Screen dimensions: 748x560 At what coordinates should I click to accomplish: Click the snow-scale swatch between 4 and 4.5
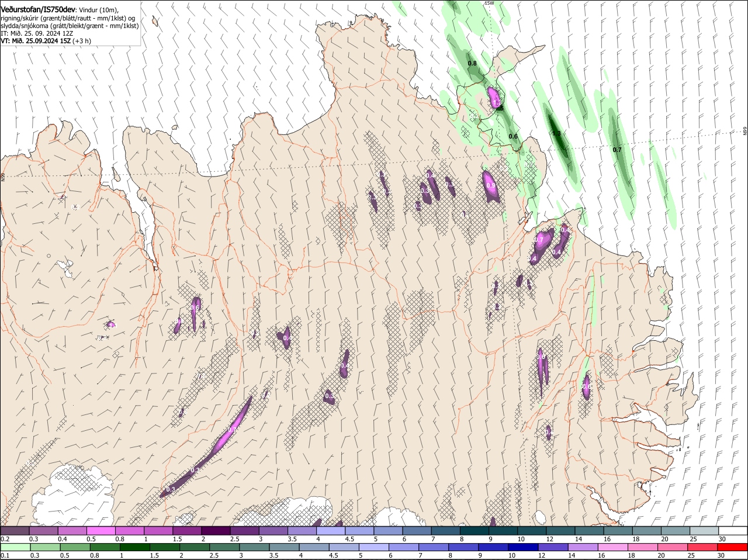[x=330, y=531]
